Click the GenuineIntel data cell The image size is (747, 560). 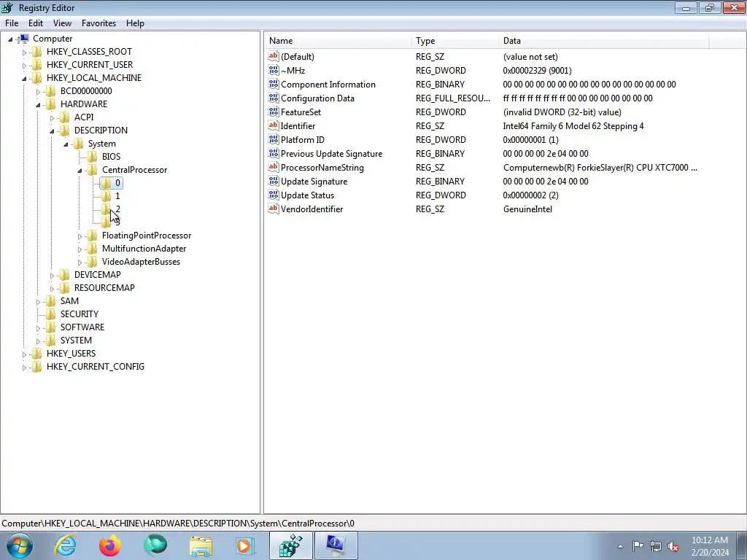[527, 209]
